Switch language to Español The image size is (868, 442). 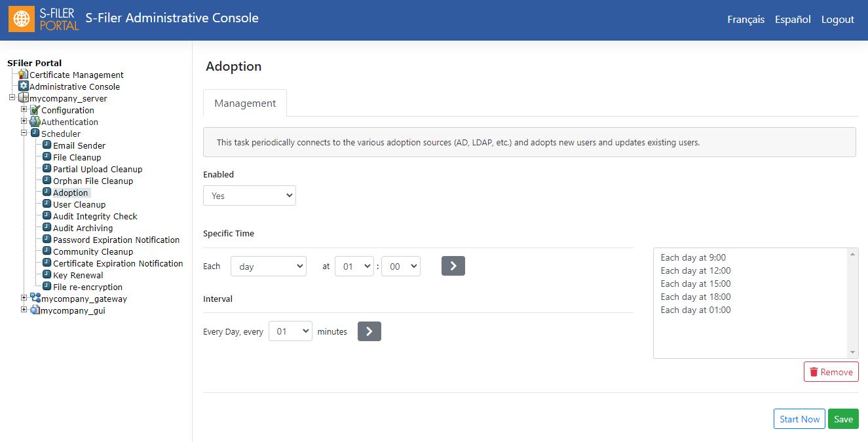[793, 20]
